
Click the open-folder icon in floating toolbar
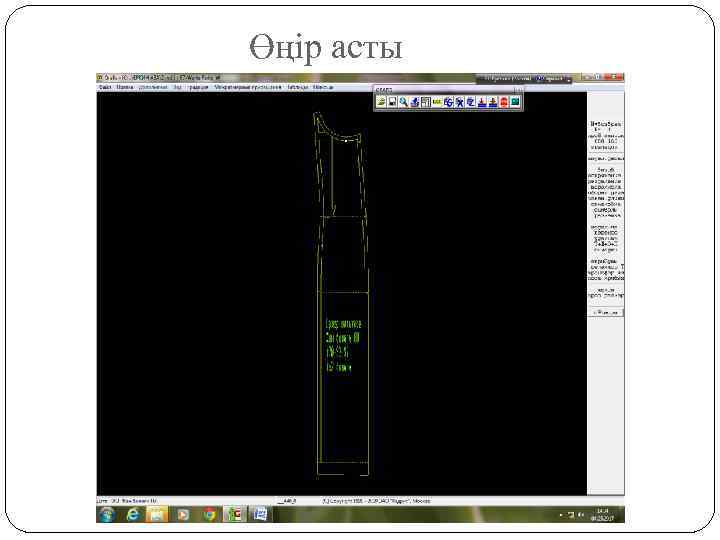[381, 102]
